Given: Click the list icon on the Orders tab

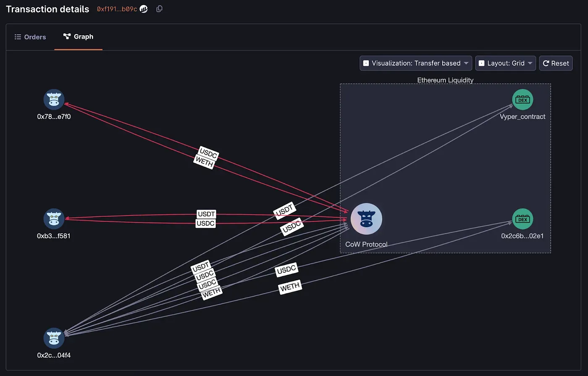Looking at the screenshot, I should coord(18,37).
